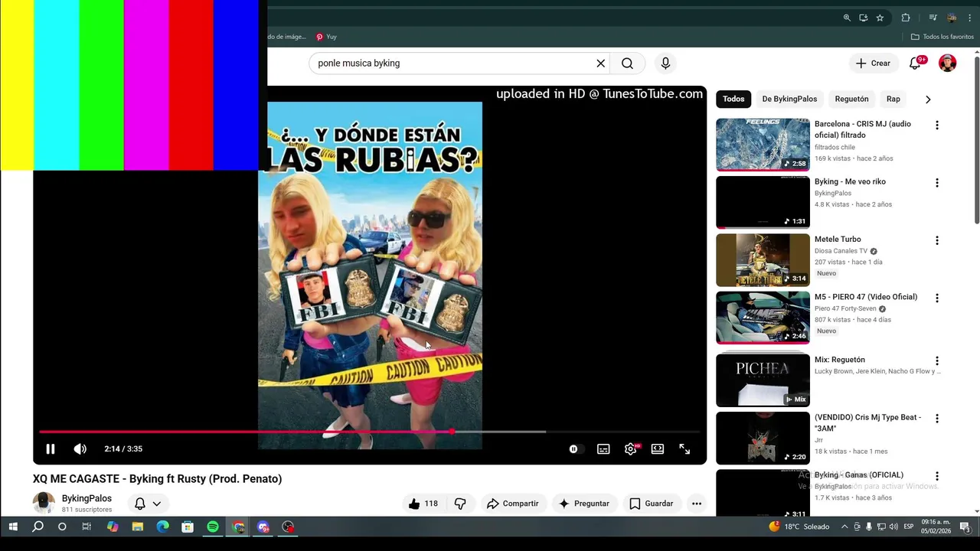Open Microsoft Edge from taskbar
The image size is (980, 551).
(x=162, y=527)
